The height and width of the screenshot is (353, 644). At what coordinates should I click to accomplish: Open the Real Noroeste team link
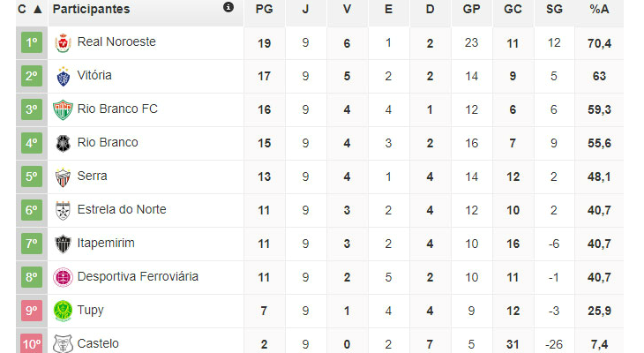pyautogui.click(x=116, y=42)
